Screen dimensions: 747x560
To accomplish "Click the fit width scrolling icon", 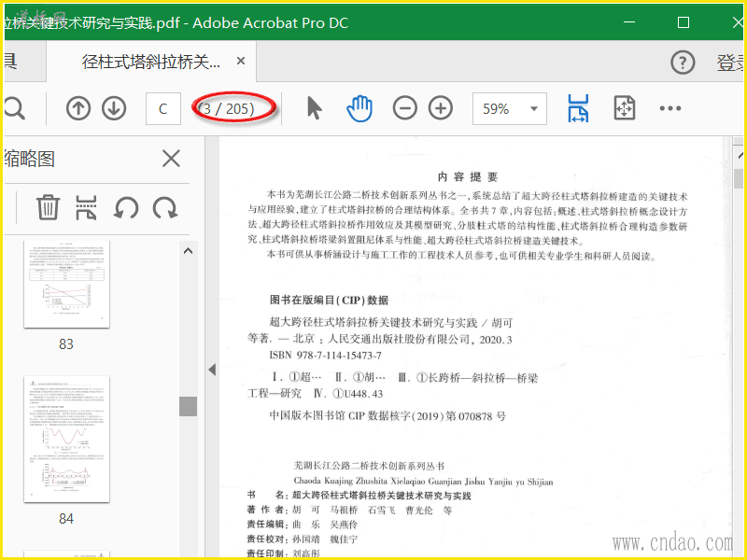I will [x=578, y=108].
